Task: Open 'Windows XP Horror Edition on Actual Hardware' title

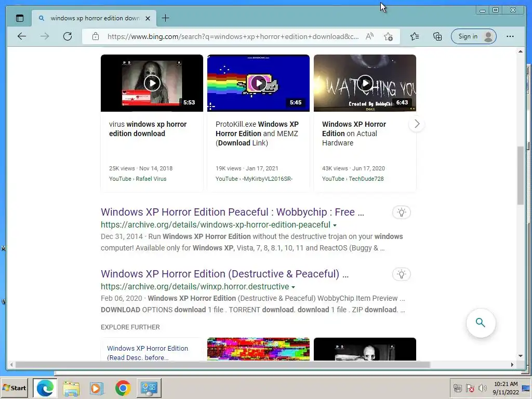Action: 354,134
